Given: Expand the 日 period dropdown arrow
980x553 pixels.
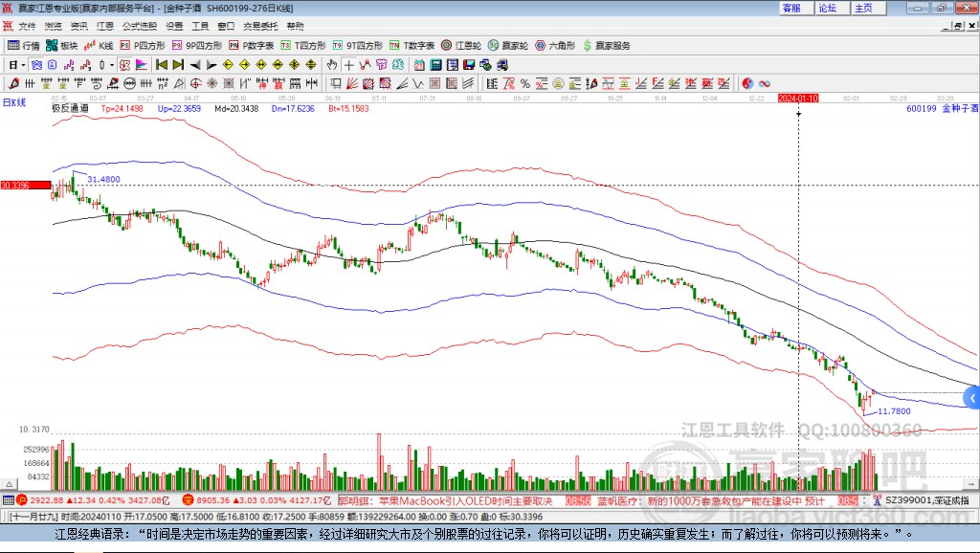Looking at the screenshot, I should [x=25, y=65].
